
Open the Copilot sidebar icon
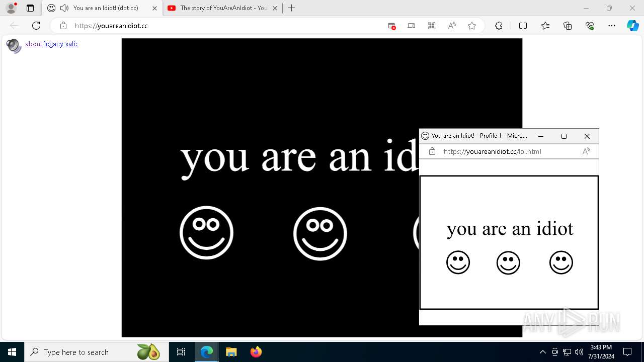(x=633, y=26)
